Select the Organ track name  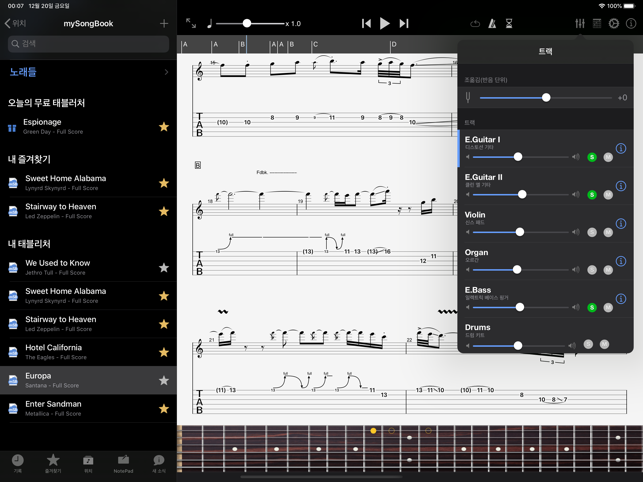tap(476, 252)
